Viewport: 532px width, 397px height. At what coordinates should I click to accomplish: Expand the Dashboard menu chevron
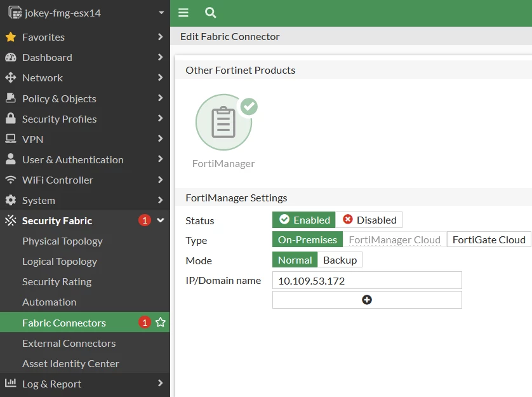161,57
